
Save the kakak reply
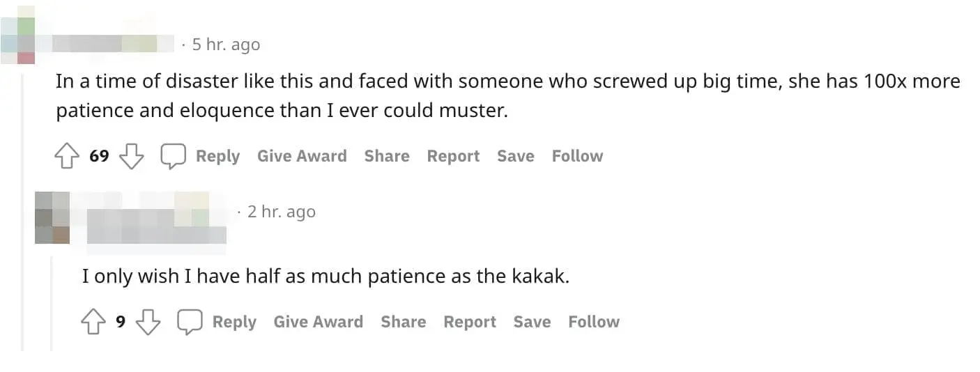[x=533, y=322]
